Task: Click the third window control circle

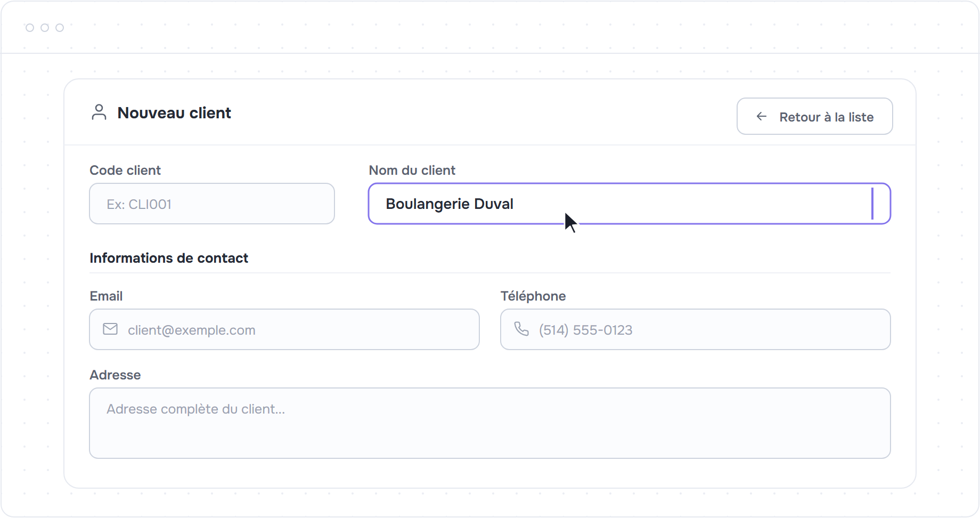Action: (60, 28)
